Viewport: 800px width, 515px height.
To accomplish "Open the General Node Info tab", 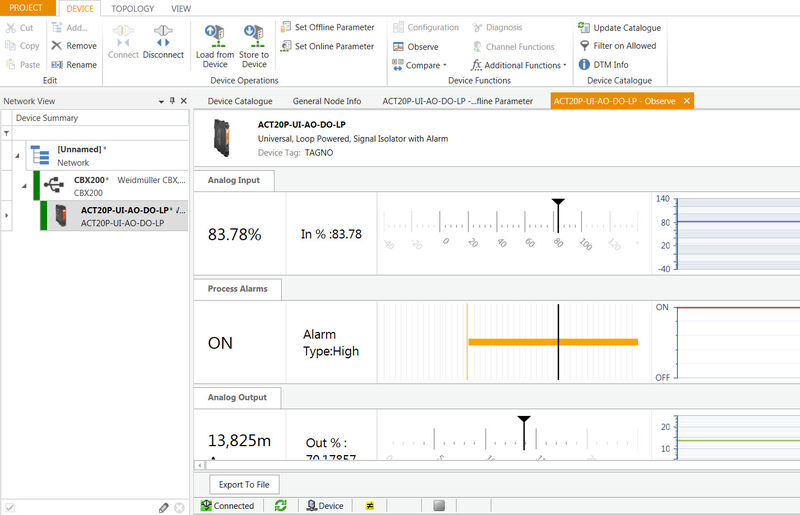I will pyautogui.click(x=327, y=101).
